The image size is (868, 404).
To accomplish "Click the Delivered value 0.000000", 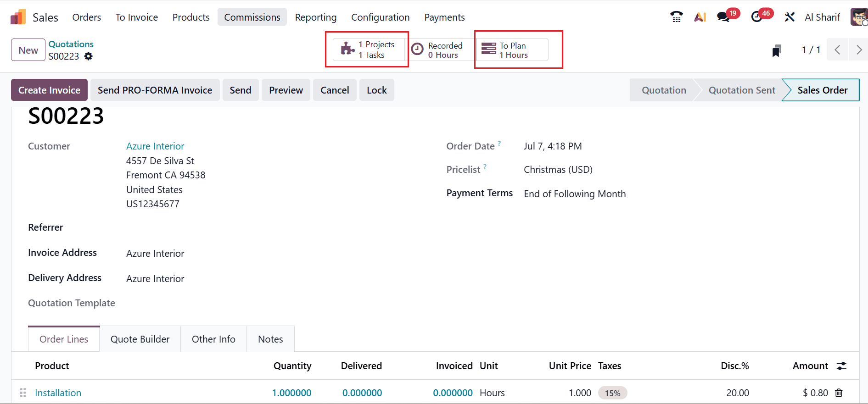I will point(362,393).
